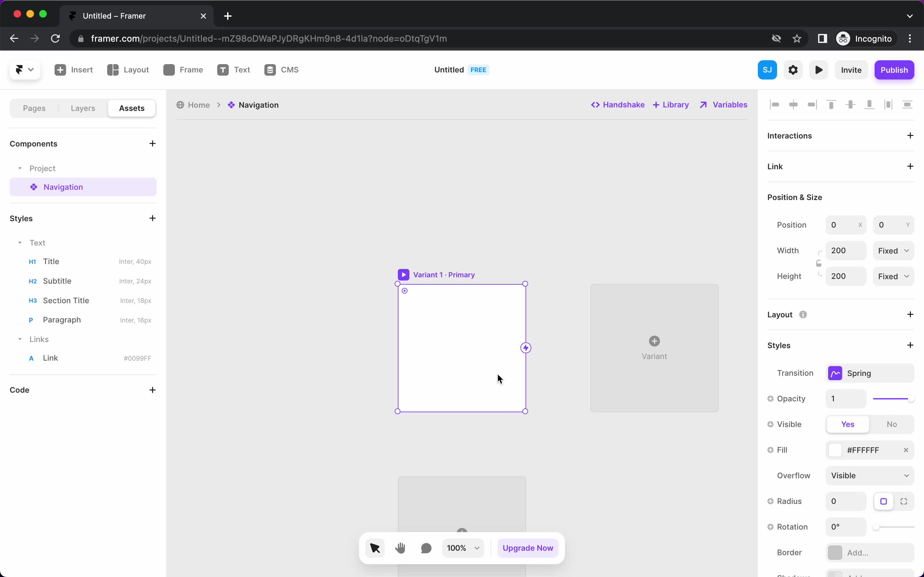Toggle Visible property to No
The image size is (924, 577).
coord(891,424)
